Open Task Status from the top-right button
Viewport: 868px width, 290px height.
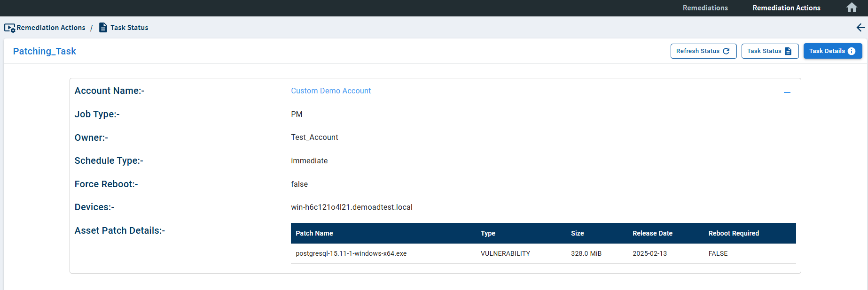(769, 51)
